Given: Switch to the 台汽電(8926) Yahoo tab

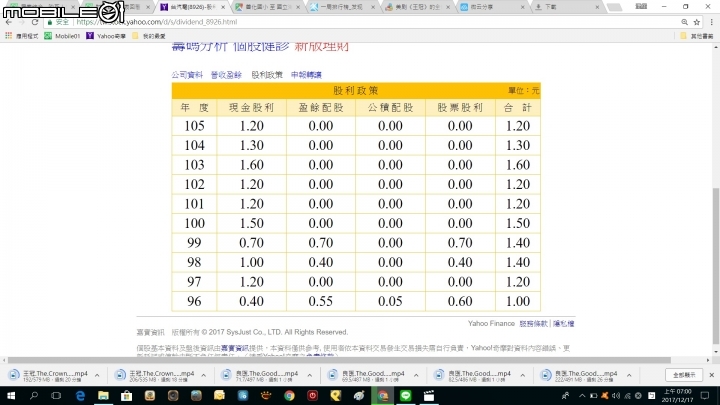Looking at the screenshot, I should pos(193,7).
